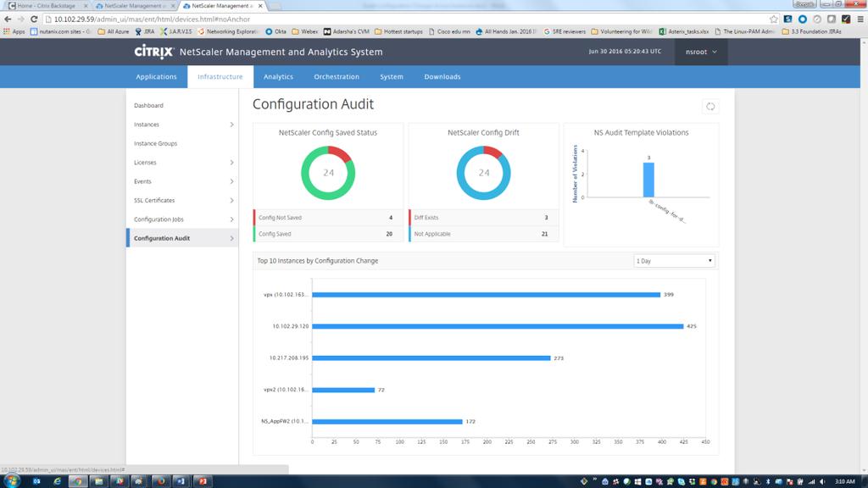
Task: Switch to the Home - Citrix Backstage tab
Action: (47, 6)
